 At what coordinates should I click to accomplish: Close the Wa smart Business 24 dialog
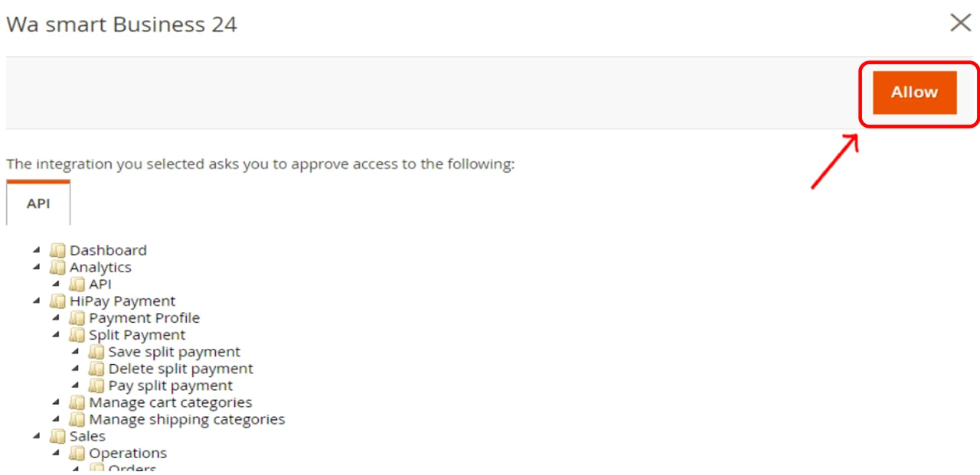pos(960,23)
